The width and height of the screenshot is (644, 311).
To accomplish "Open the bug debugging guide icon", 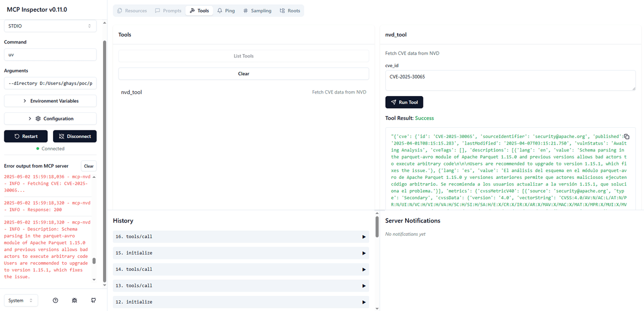I will pyautogui.click(x=74, y=300).
